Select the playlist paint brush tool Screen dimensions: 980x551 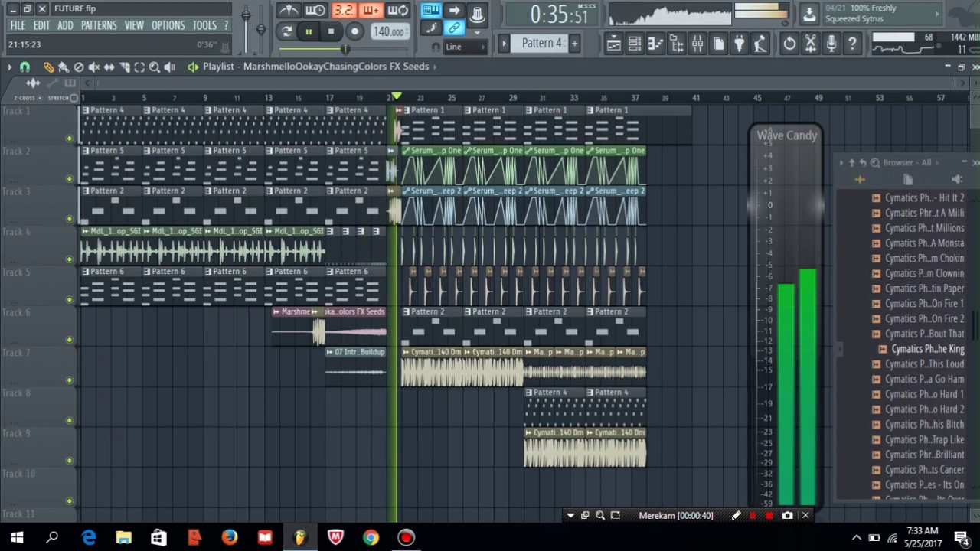(x=64, y=67)
